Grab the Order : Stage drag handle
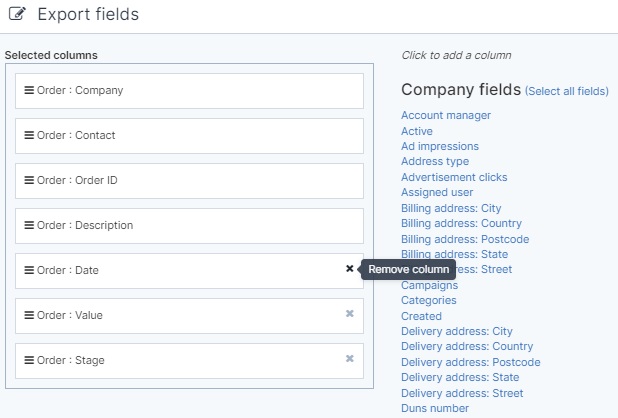618x418 pixels. [x=29, y=360]
